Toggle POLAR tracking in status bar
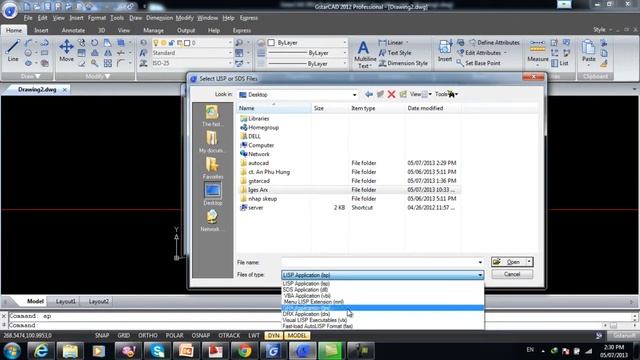The width and height of the screenshot is (640, 360). [x=174, y=336]
